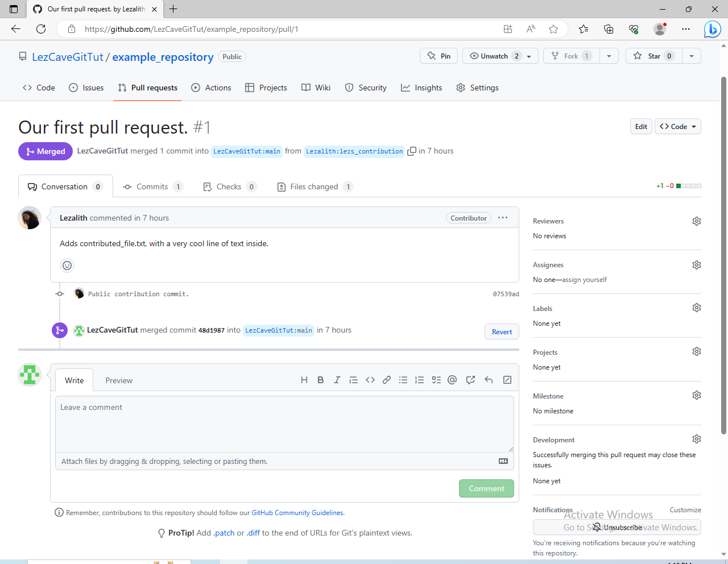The width and height of the screenshot is (728, 564).
Task: Insert a quote in the comment
Action: pos(354,380)
